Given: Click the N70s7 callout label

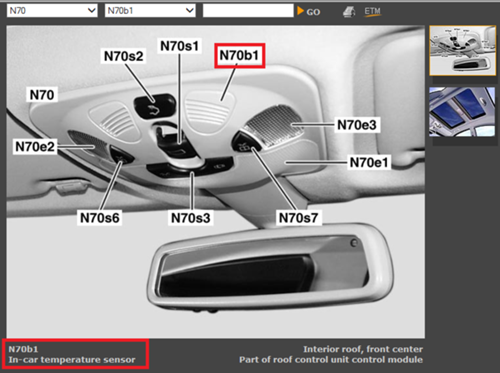Looking at the screenshot, I should [299, 218].
